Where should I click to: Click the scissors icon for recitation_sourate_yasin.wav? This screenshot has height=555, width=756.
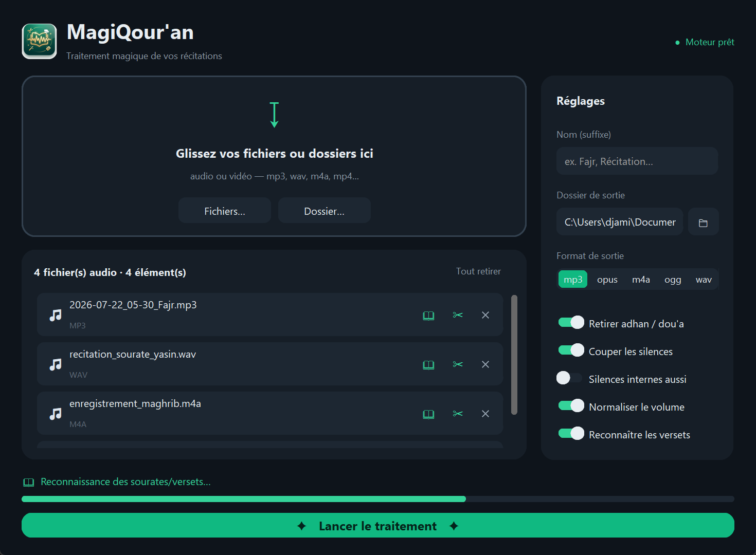point(458,364)
